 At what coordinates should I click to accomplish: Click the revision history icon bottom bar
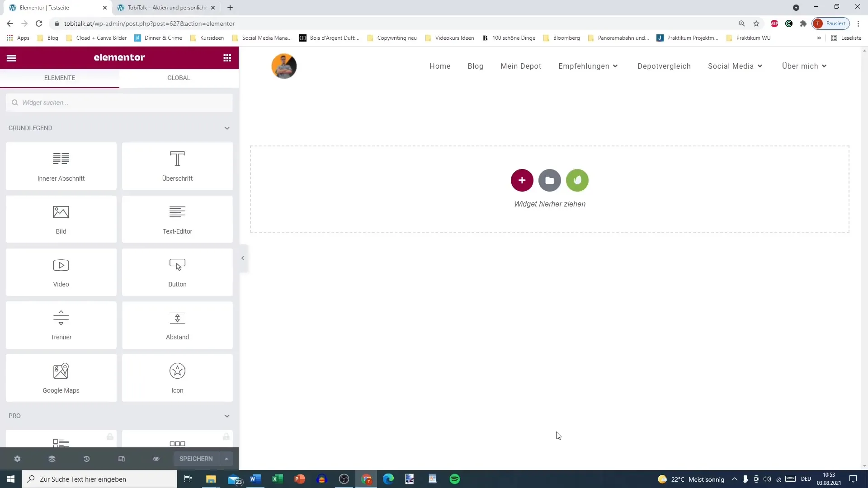(x=86, y=459)
